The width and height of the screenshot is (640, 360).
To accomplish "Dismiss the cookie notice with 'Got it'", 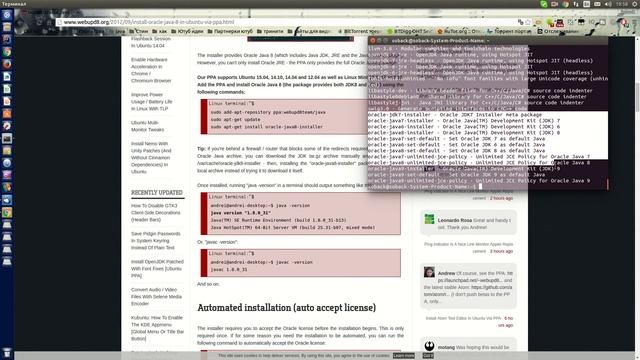I will [428, 356].
